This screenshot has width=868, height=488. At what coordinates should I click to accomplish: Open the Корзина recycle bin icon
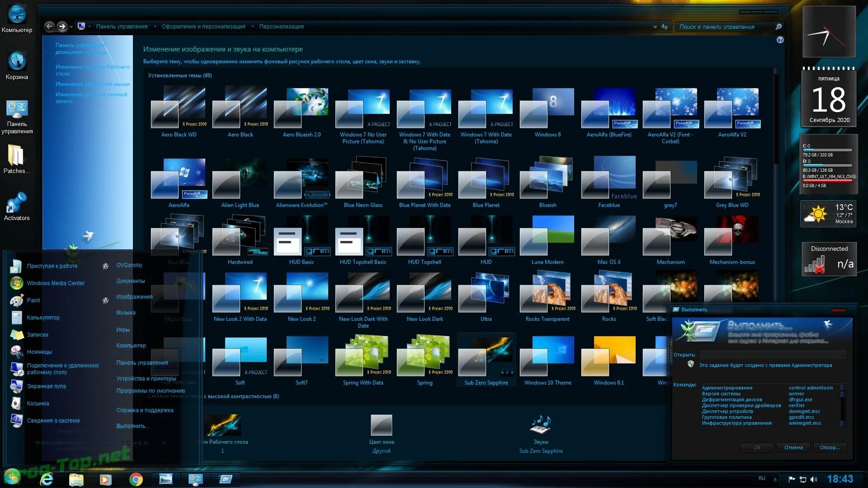(17, 66)
